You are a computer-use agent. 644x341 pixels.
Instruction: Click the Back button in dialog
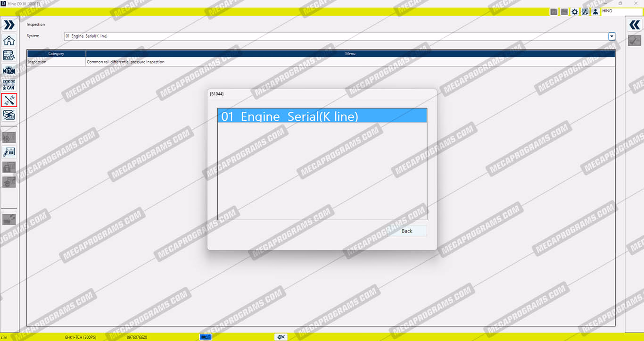tap(407, 231)
